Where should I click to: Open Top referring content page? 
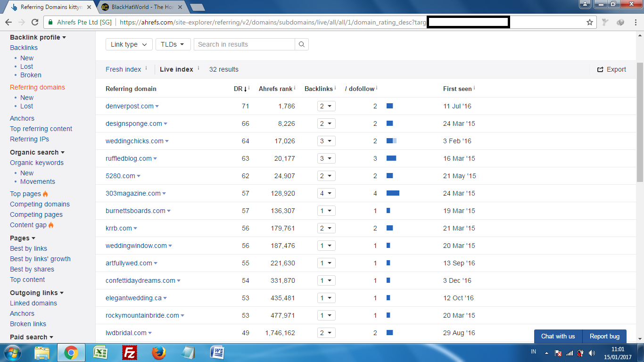pos(41,129)
